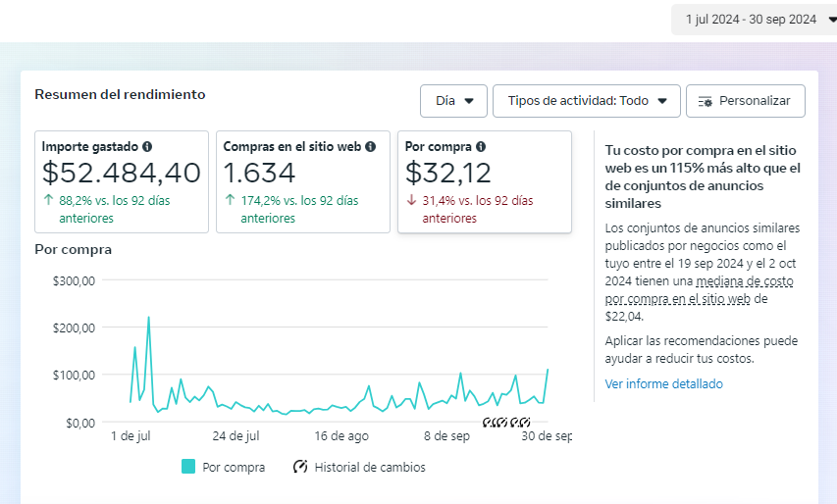Click the early July peak on the line chart
This screenshot has width=837, height=504.
click(148, 318)
